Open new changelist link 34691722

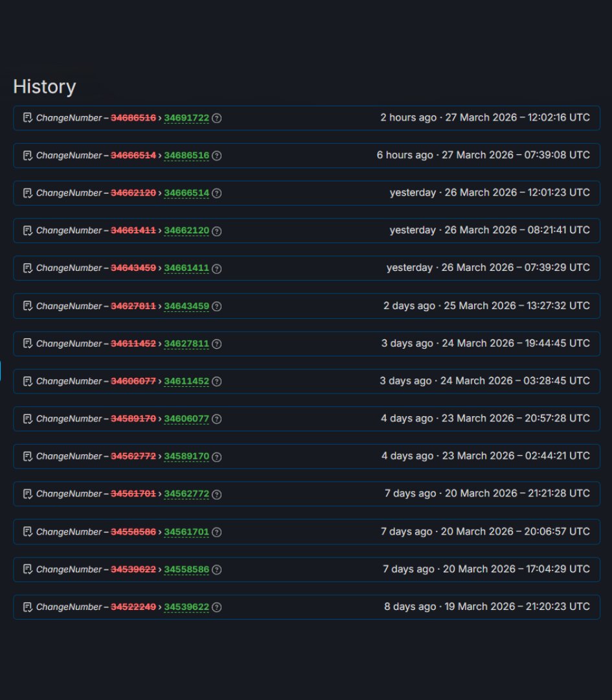[187, 118]
